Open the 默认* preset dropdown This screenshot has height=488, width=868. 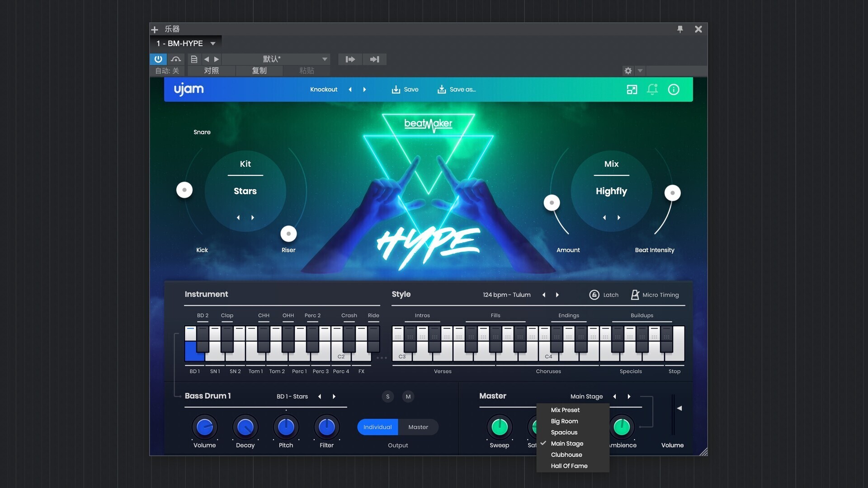[276, 59]
